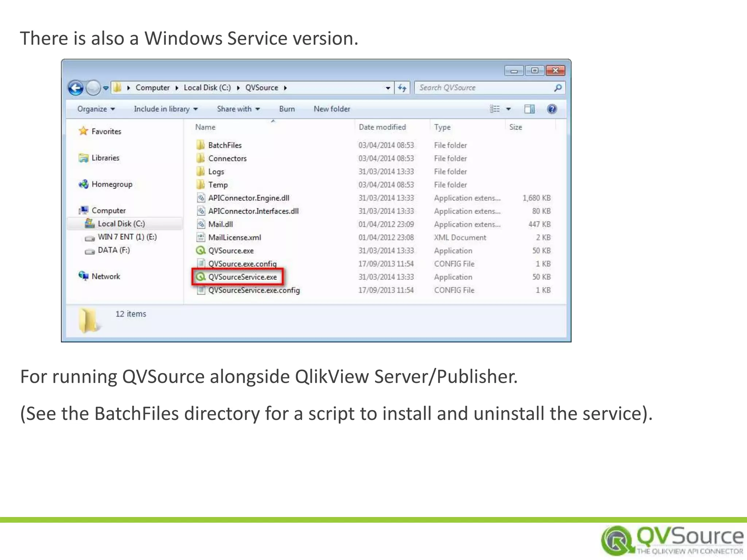Expand the arrow after Computer breadcrumb
The image size is (747, 560).
(x=177, y=88)
